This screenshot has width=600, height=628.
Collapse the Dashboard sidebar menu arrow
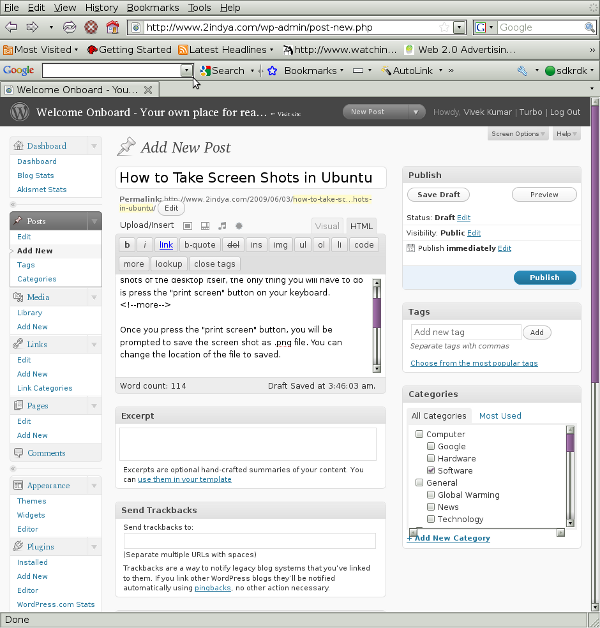94,146
